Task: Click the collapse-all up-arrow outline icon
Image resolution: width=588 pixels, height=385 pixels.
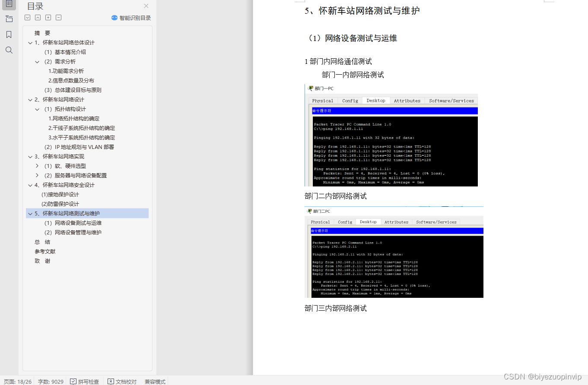Action: [38, 18]
